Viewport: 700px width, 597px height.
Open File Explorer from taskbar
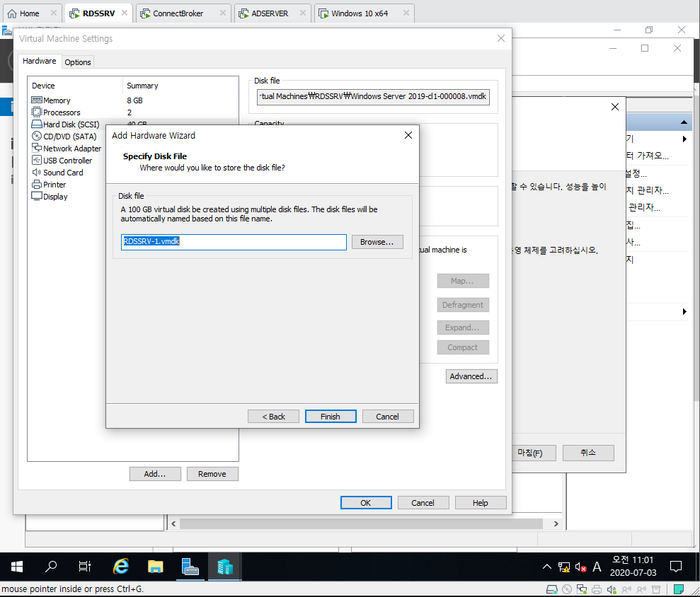click(x=155, y=567)
